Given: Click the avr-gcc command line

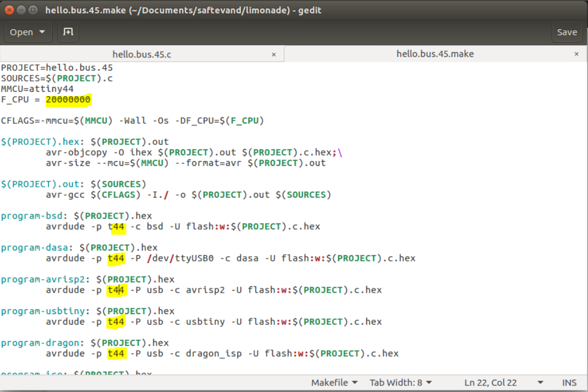Looking at the screenshot, I should point(188,195).
